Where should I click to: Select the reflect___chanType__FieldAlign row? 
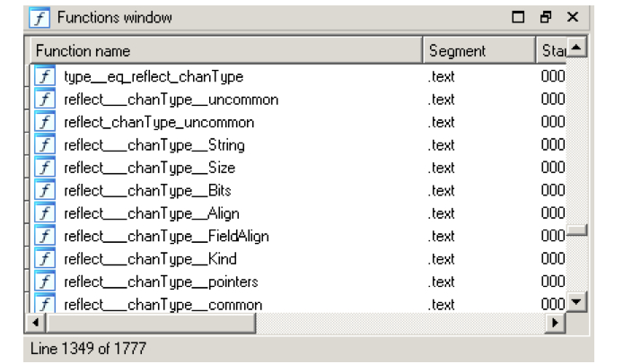tap(298, 237)
